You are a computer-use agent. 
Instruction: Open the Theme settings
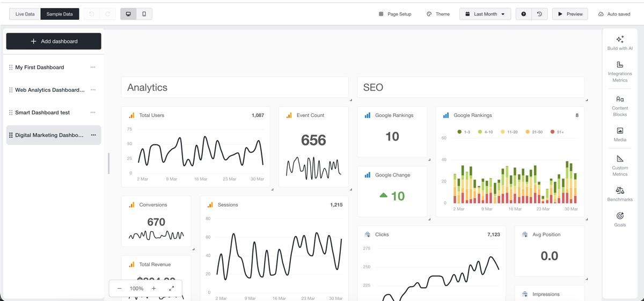tap(438, 14)
